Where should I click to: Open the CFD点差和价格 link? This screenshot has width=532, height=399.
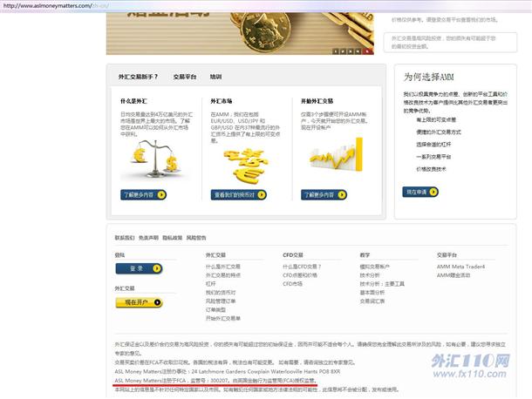tap(300, 275)
